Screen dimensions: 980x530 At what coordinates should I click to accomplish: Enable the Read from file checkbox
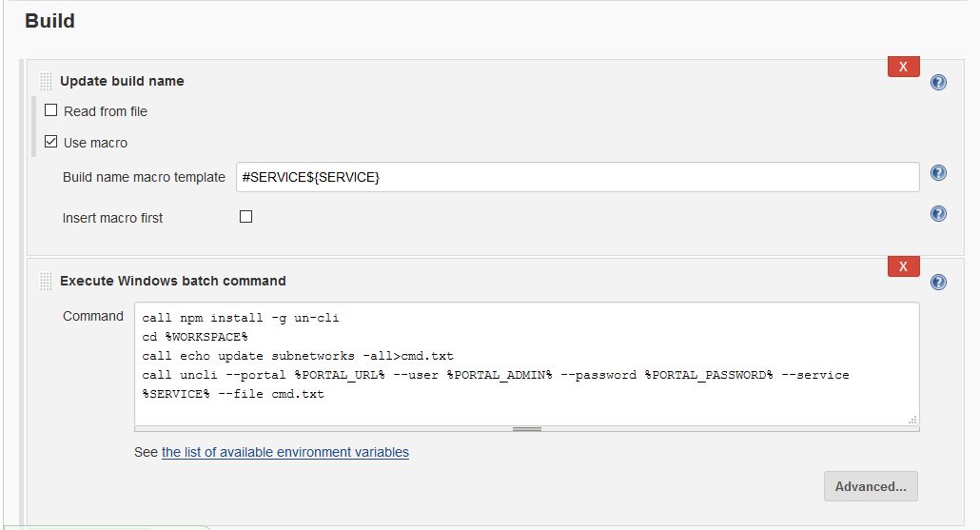(x=51, y=110)
